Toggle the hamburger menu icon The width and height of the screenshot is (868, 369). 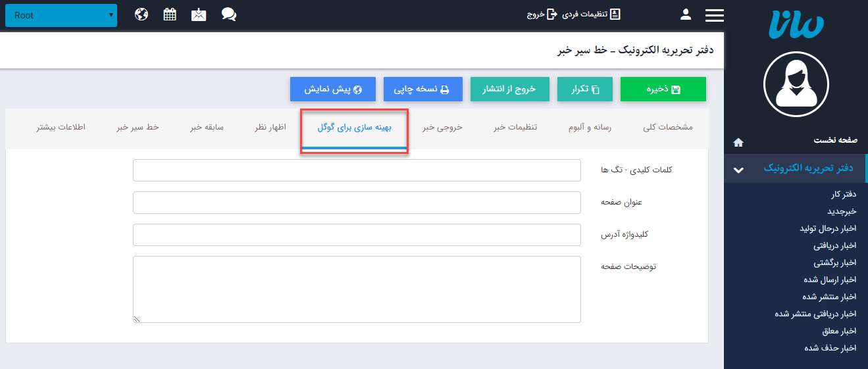pyautogui.click(x=714, y=15)
